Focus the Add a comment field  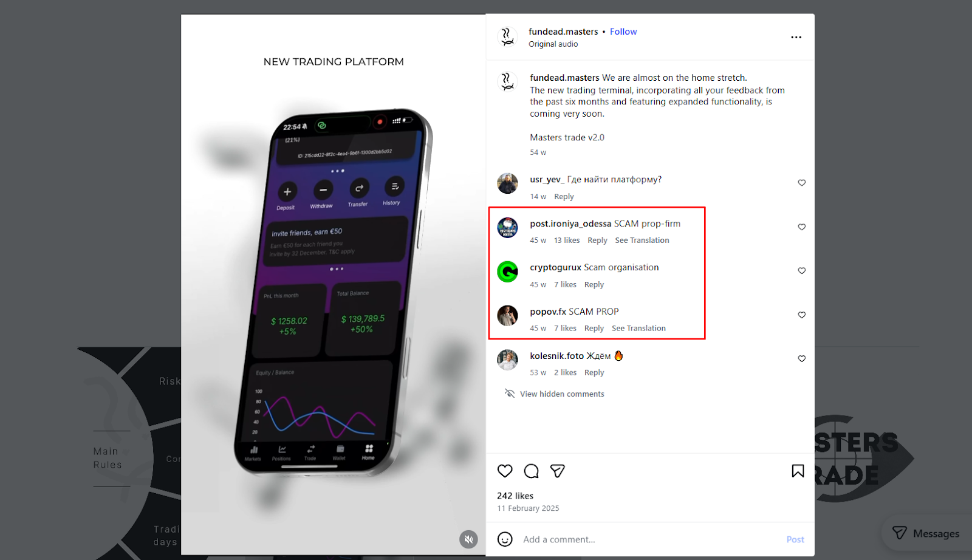[x=650, y=539]
